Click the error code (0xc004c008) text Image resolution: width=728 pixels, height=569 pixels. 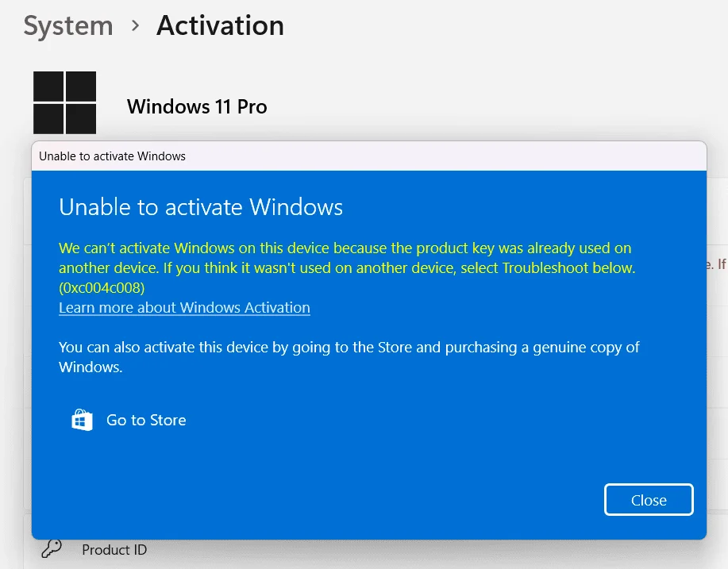pyautogui.click(x=102, y=288)
